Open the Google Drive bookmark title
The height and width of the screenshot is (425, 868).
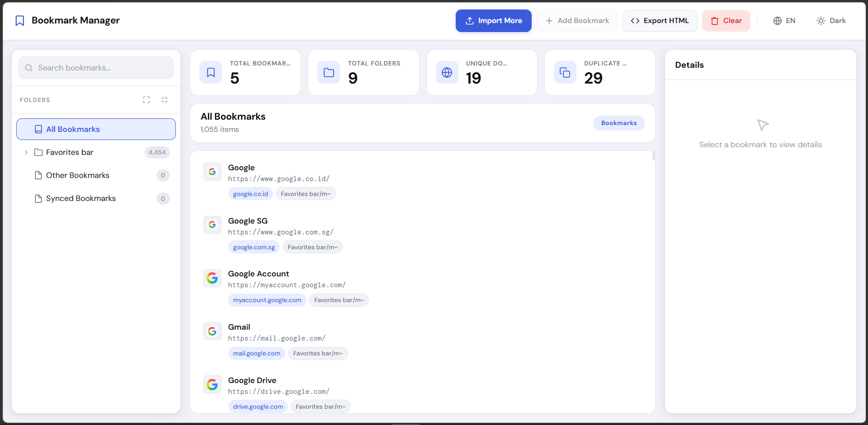pyautogui.click(x=252, y=381)
